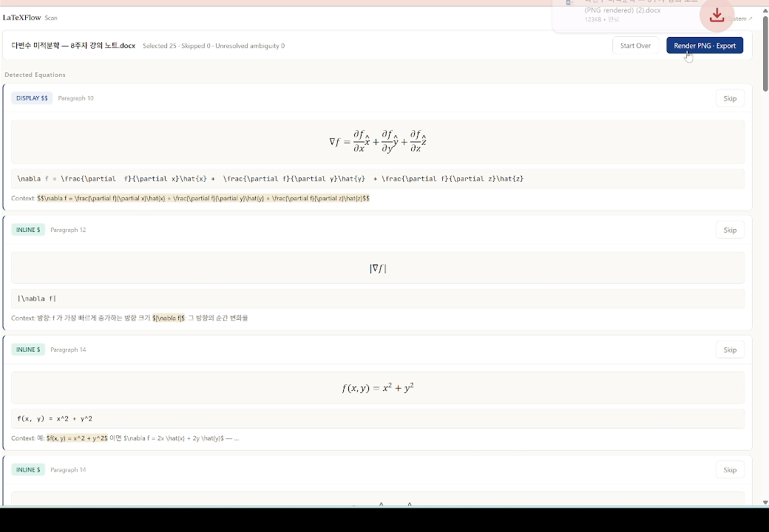Edit the f(x, y) = x^2 + y^2 source field
Image resolution: width=769 pixels, height=532 pixels.
(378, 419)
